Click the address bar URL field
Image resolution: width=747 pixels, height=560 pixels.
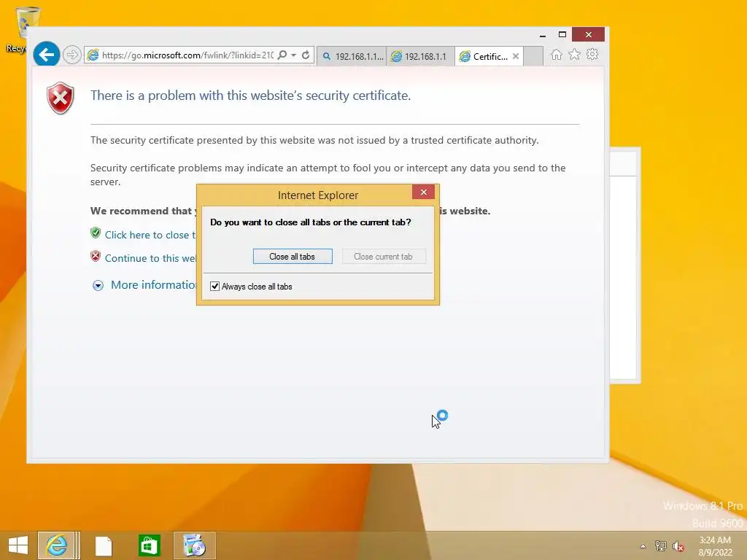(x=187, y=55)
